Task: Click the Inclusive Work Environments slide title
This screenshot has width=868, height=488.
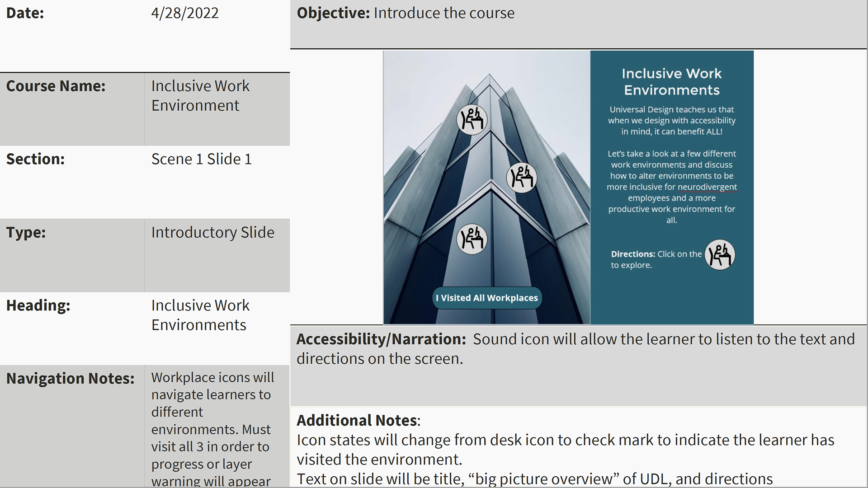Action: coord(671,82)
